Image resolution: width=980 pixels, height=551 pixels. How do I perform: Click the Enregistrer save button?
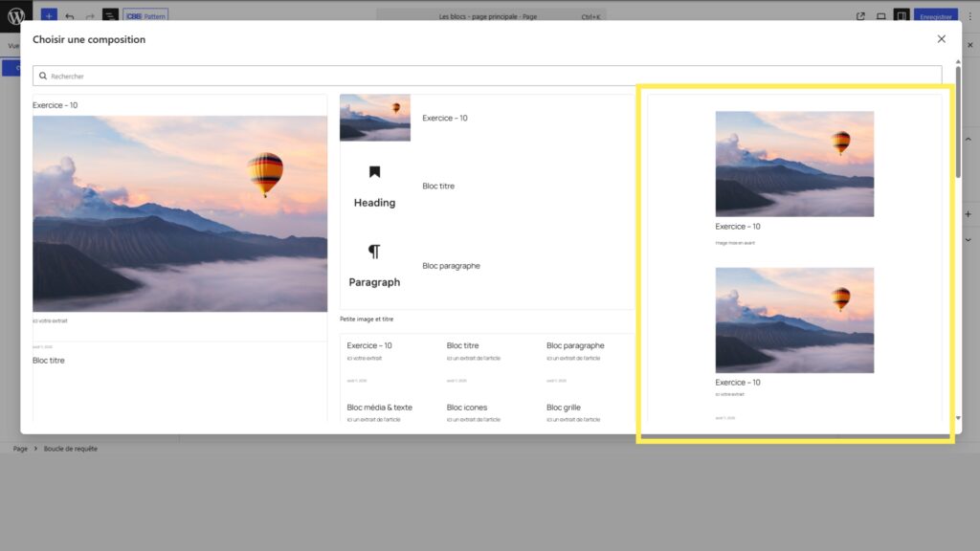[x=936, y=16]
